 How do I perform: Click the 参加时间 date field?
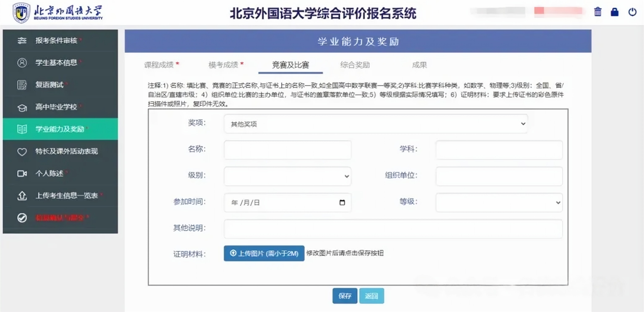point(287,203)
